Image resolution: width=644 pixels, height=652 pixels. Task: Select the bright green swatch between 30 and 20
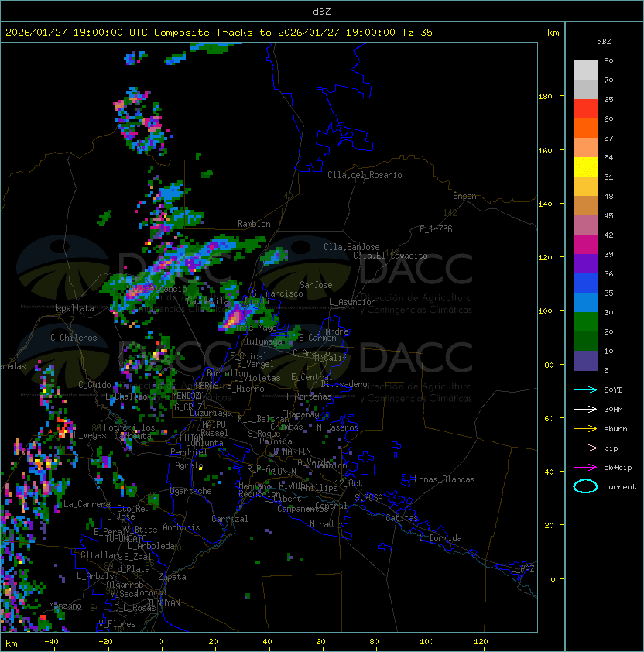click(585, 322)
